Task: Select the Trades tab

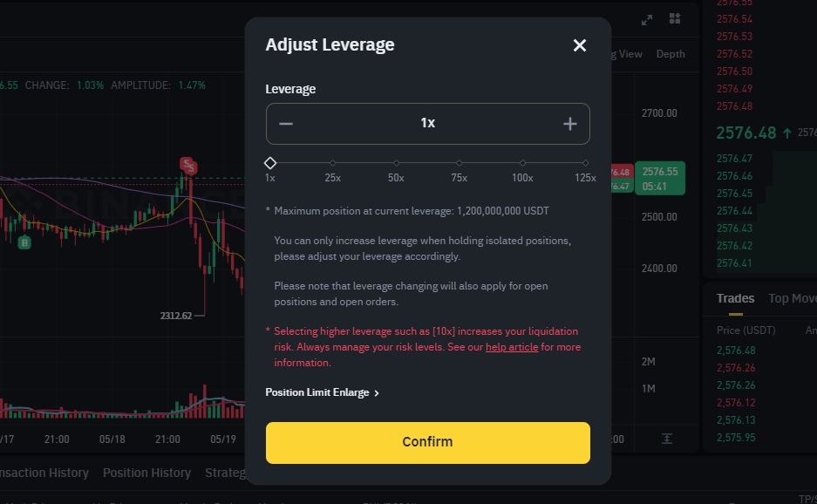Action: coord(735,298)
